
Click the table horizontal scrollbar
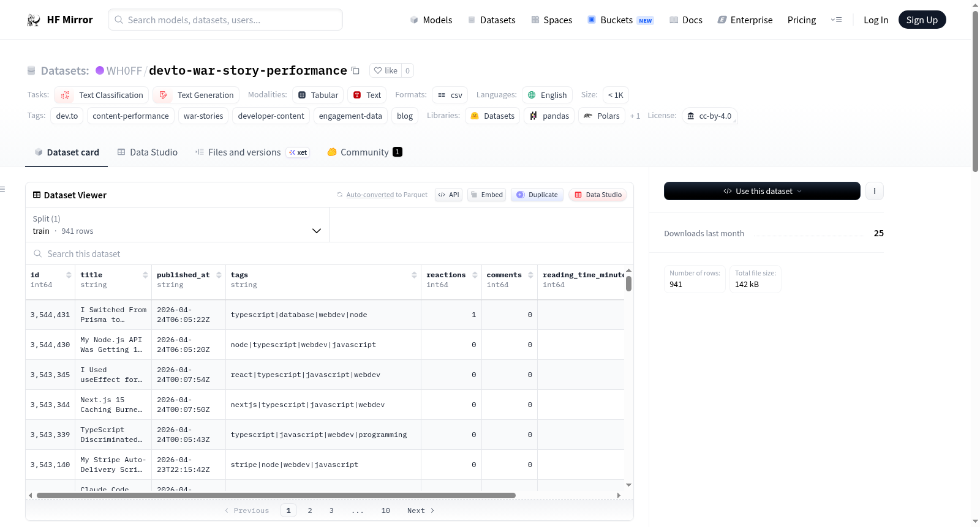(276, 495)
